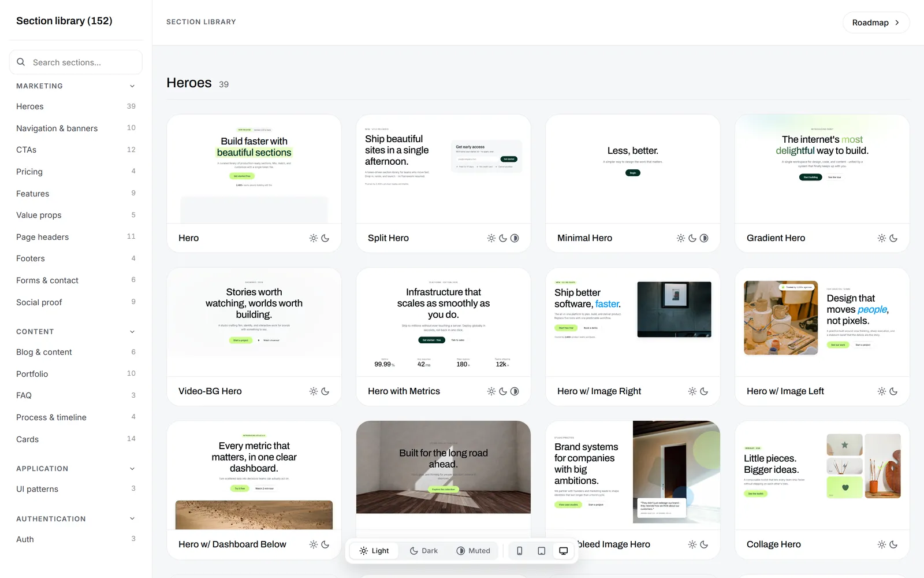924x578 pixels.
Task: Open Navigation & banners category
Action: 76,128
